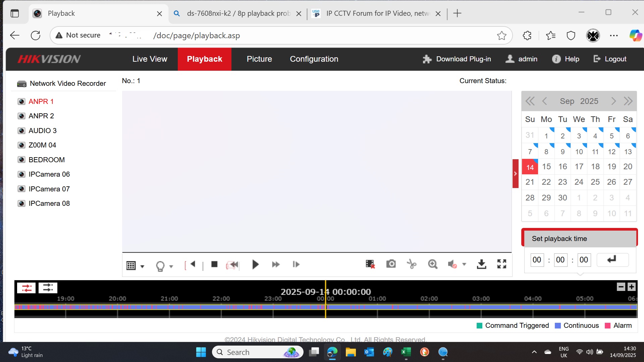Capture a snapshot with camera icon
Screen dimensions: 644x362
(x=391, y=264)
